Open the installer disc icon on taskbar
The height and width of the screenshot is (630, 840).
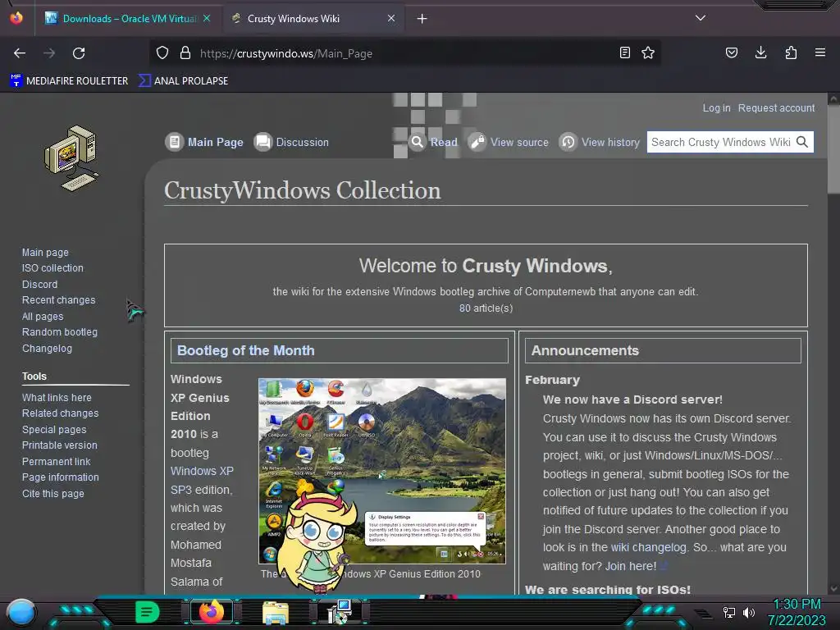(340, 612)
